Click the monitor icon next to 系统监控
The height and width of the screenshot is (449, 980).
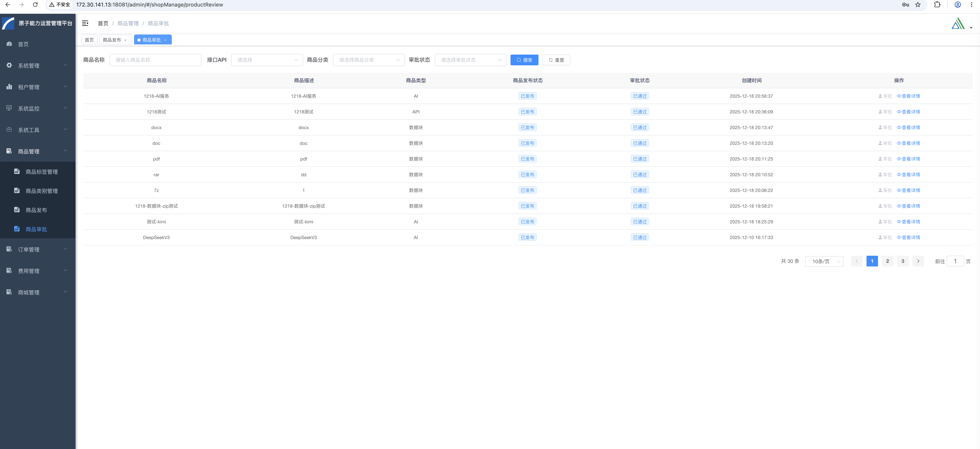click(9, 108)
